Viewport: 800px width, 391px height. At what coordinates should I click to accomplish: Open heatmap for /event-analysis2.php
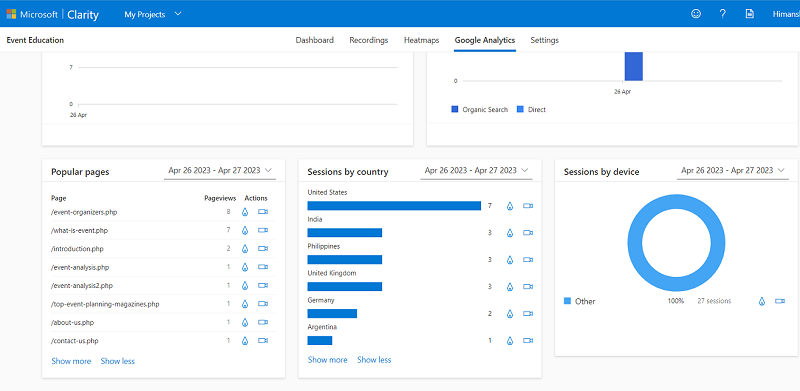click(245, 285)
